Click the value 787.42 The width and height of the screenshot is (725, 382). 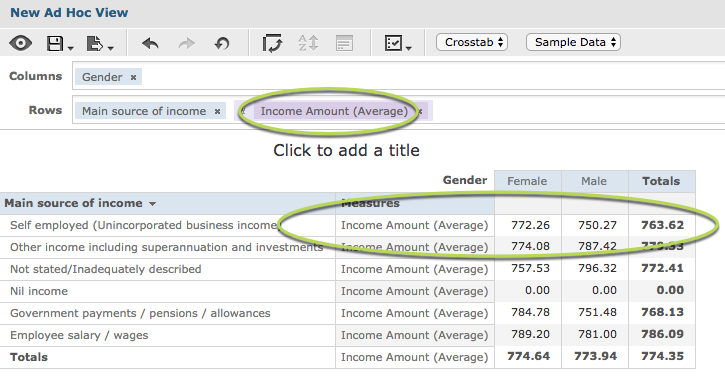pos(597,246)
